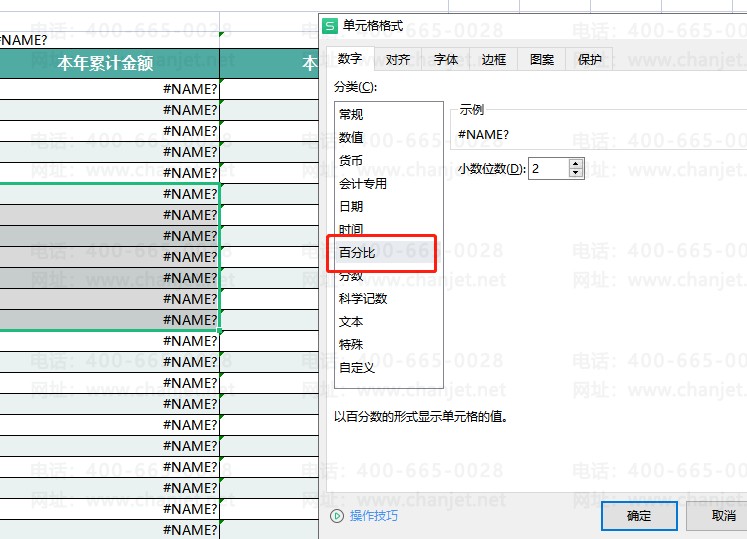Screen dimensions: 747x539
Task: Select 数值 category in list
Action: 351,137
